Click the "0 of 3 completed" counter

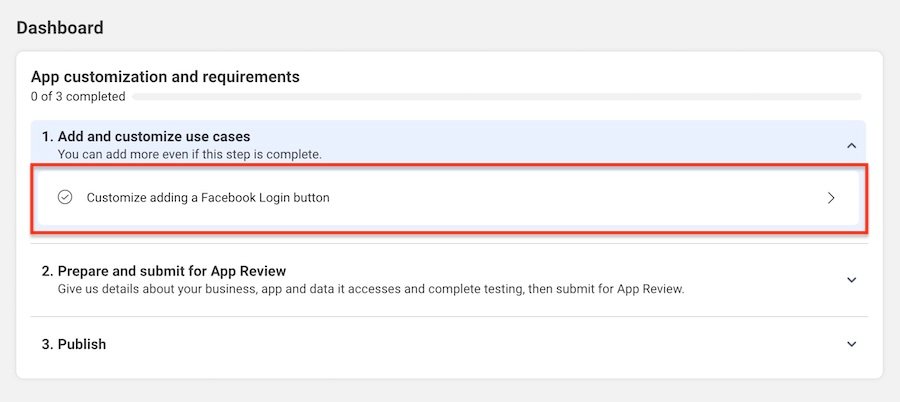point(78,97)
